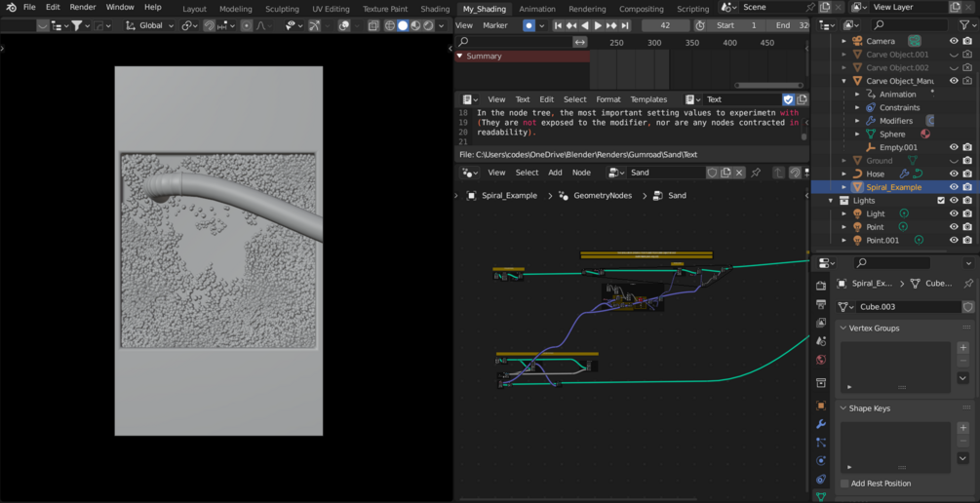Image resolution: width=980 pixels, height=503 pixels.
Task: Click the Blender logo menu icon
Action: 12,8
